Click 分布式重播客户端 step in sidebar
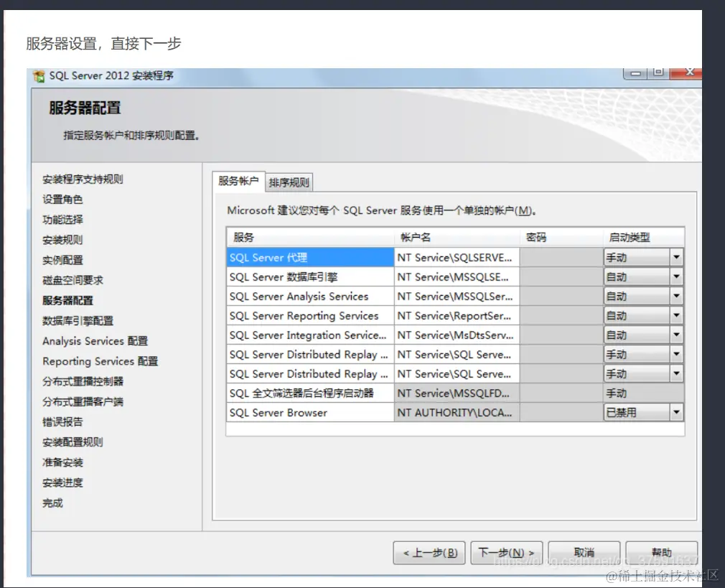Viewport: 725px width, 588px height. click(83, 401)
